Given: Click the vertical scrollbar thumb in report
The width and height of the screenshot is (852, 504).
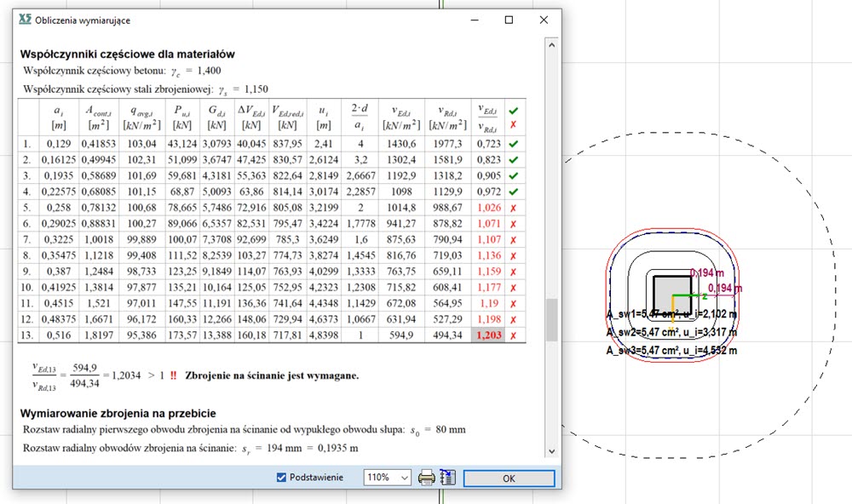Looking at the screenshot, I should (x=551, y=319).
